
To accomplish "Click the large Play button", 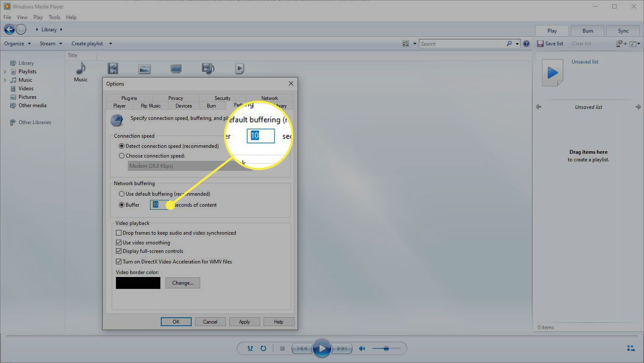I will click(x=322, y=349).
